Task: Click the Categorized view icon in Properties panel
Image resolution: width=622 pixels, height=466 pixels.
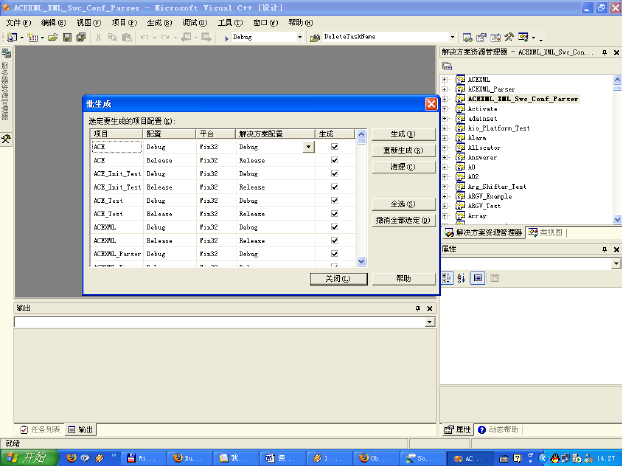Action: tap(447, 278)
